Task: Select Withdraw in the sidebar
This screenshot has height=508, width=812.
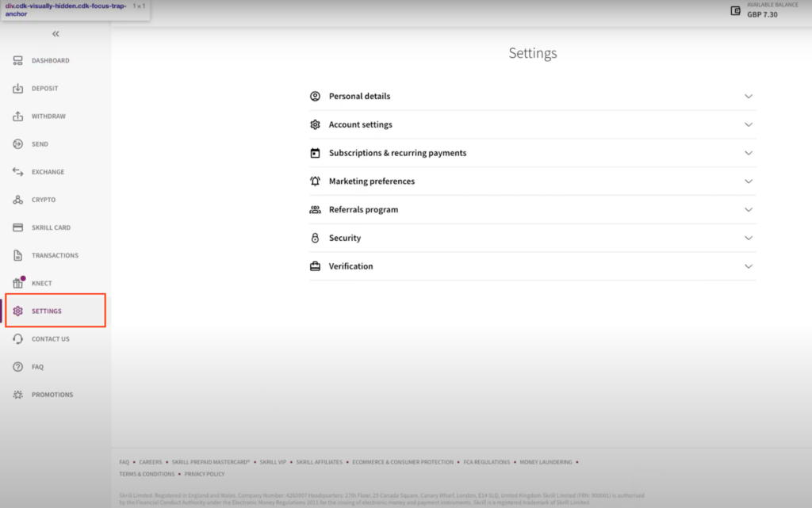Action: 48,116
